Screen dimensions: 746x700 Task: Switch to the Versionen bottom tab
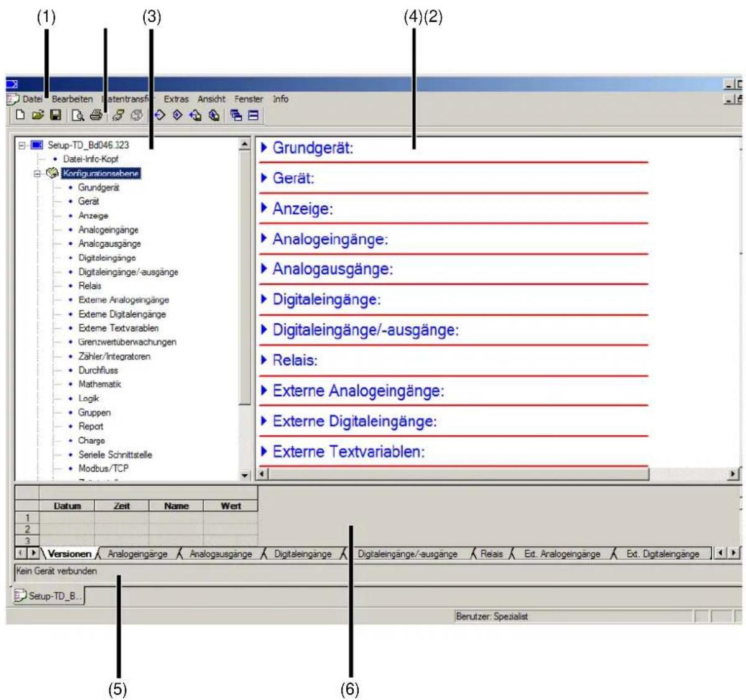(69, 553)
